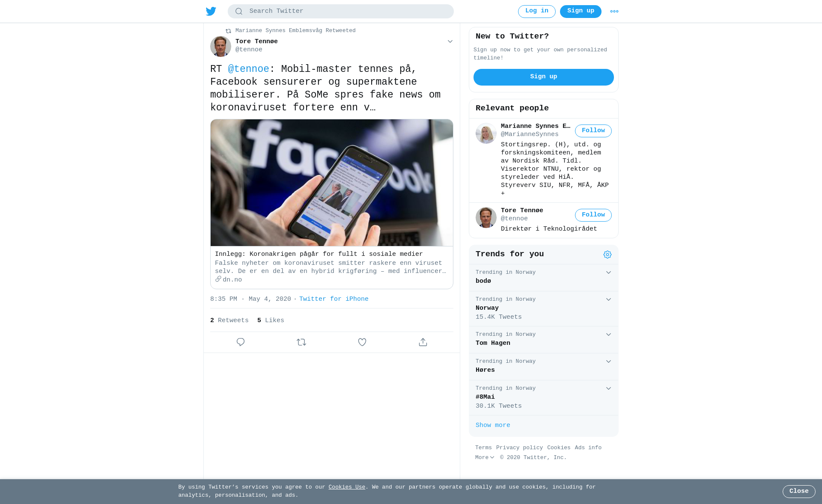Screen dimensions: 822x504
Task: Show more trends
Action: tap(493, 426)
